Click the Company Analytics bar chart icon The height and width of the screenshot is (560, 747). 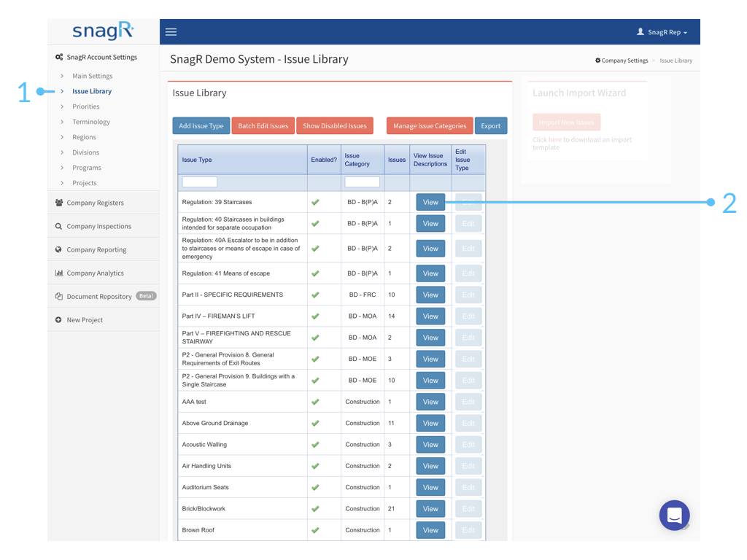click(x=59, y=273)
